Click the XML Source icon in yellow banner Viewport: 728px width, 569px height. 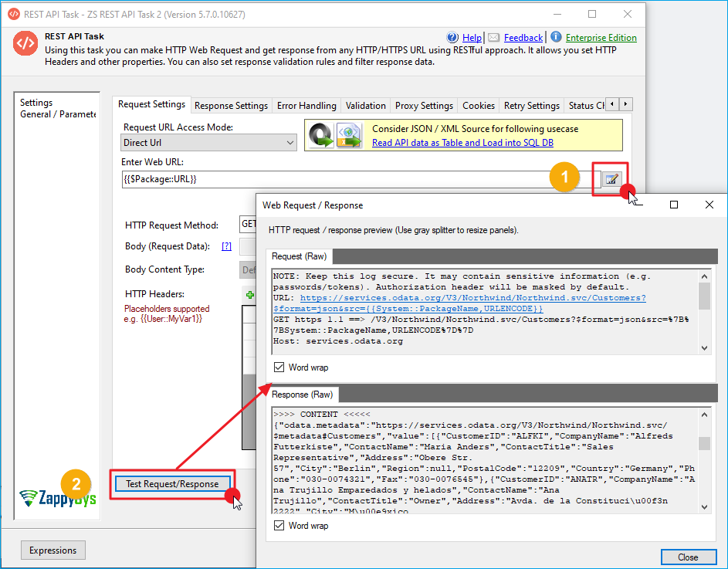pos(347,134)
